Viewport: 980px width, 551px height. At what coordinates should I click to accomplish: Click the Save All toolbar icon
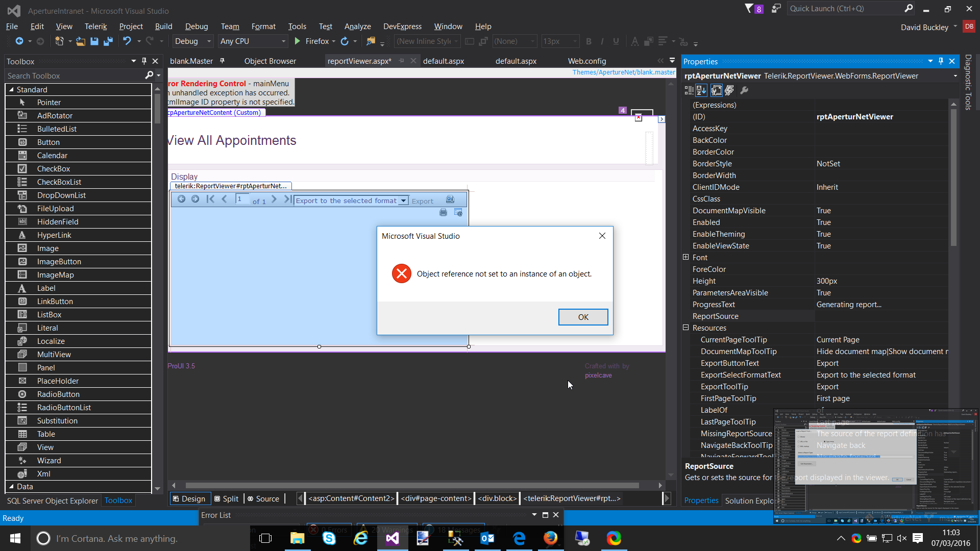(x=108, y=41)
